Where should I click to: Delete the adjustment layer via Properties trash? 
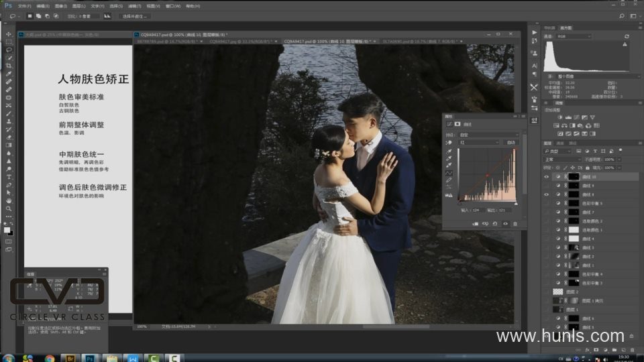[x=515, y=224]
